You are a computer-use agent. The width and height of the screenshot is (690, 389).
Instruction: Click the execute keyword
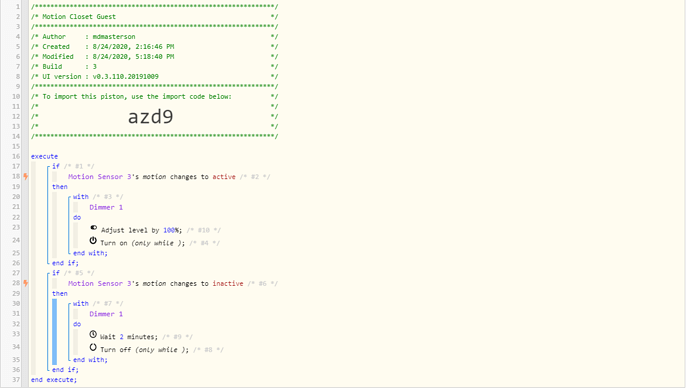point(44,157)
